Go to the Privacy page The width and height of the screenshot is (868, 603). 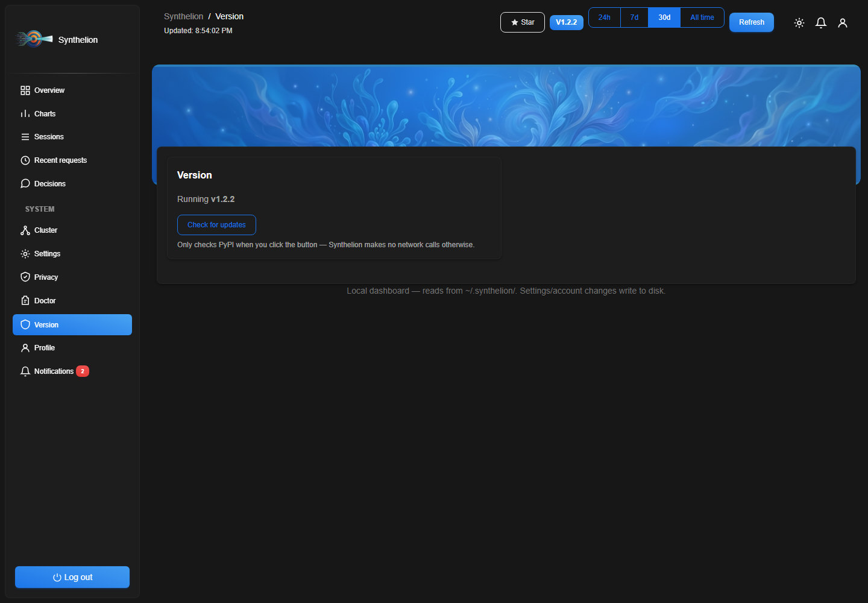coord(72,277)
